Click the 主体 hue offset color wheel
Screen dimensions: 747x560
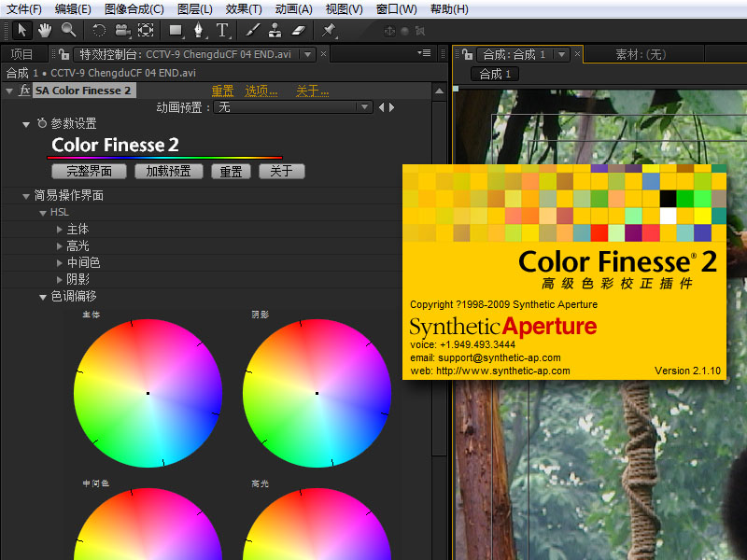click(148, 393)
